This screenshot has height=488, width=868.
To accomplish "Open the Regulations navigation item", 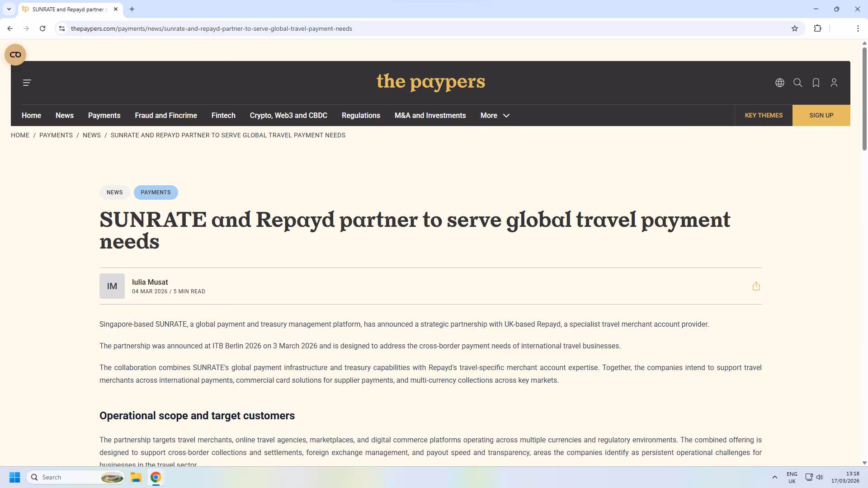I will pos(361,116).
